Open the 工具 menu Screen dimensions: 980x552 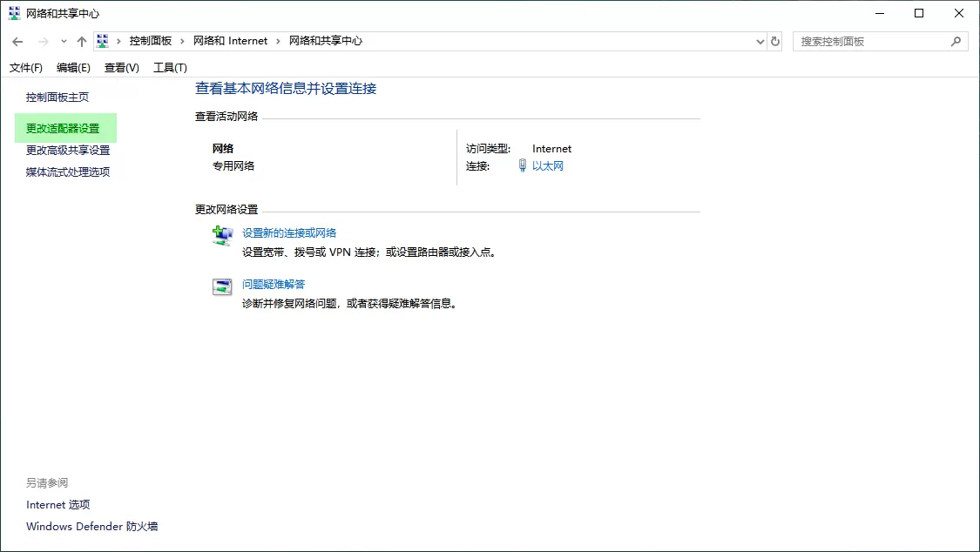(169, 67)
